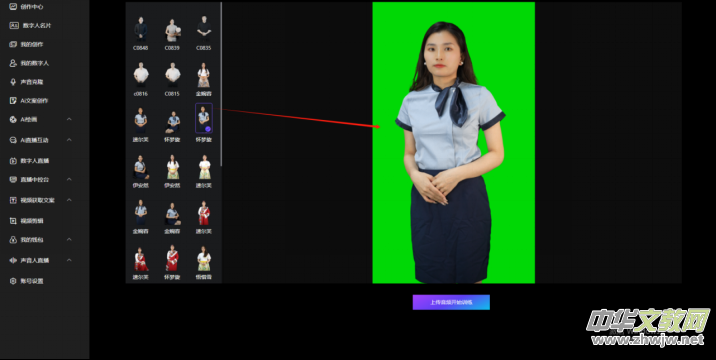The width and height of the screenshot is (716, 360).
Task: Choose the c0816 white-shirt avatar
Action: (141, 75)
